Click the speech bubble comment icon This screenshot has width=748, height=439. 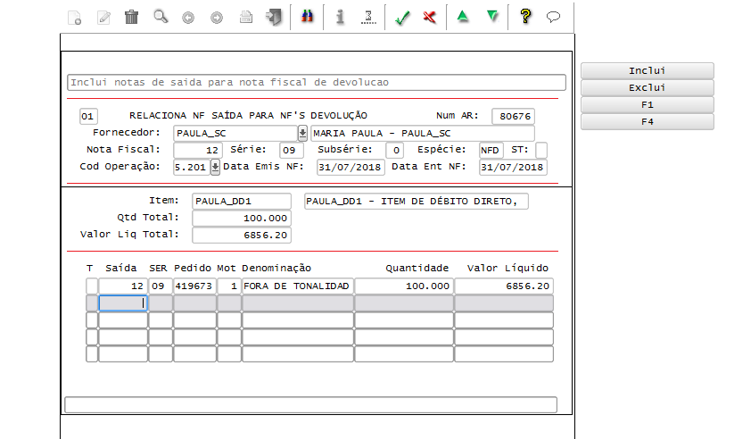[553, 17]
